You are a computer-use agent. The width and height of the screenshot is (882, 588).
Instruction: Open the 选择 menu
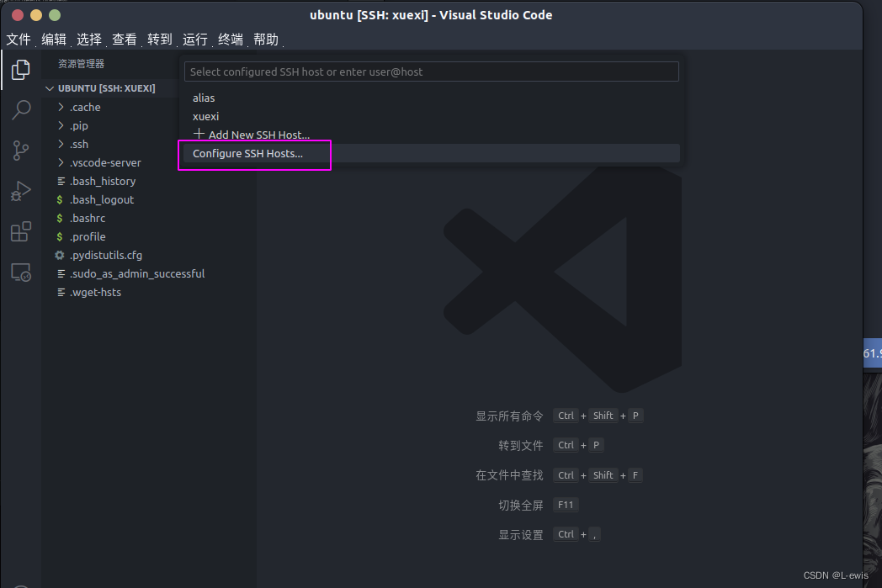pyautogui.click(x=89, y=40)
